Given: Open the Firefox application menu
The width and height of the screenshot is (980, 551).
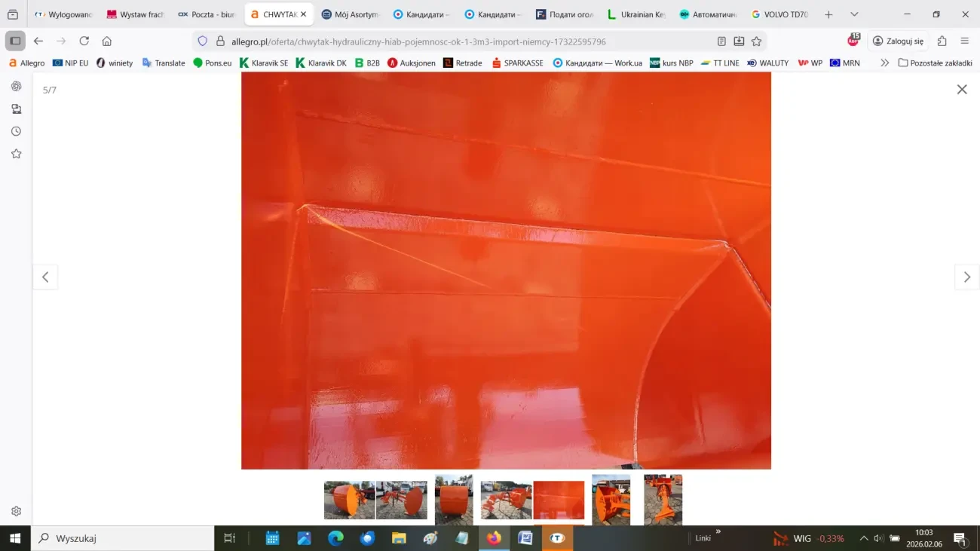Looking at the screenshot, I should [x=964, y=41].
